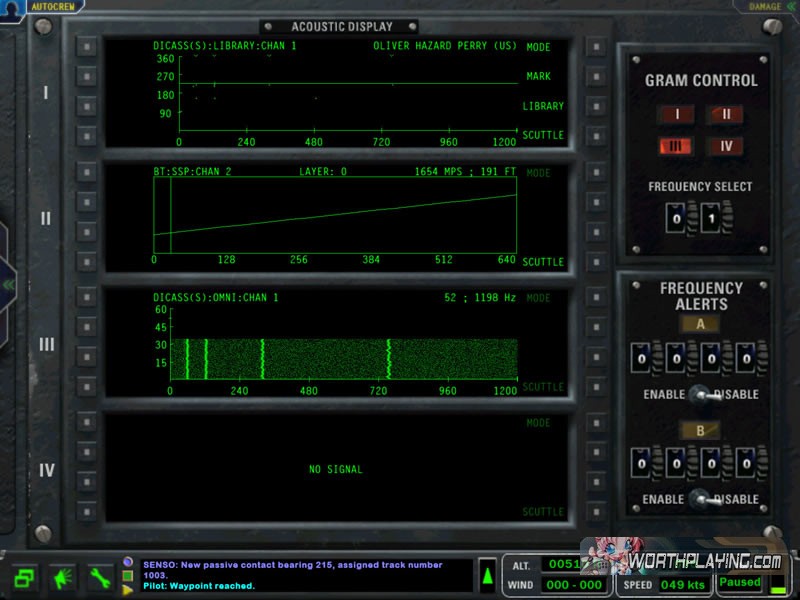Click the yellow triangle message filter icon
The height and width of the screenshot is (600, 800).
[x=128, y=590]
